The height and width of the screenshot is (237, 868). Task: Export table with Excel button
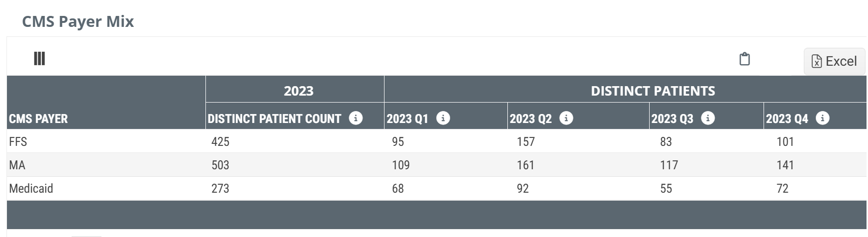point(834,61)
